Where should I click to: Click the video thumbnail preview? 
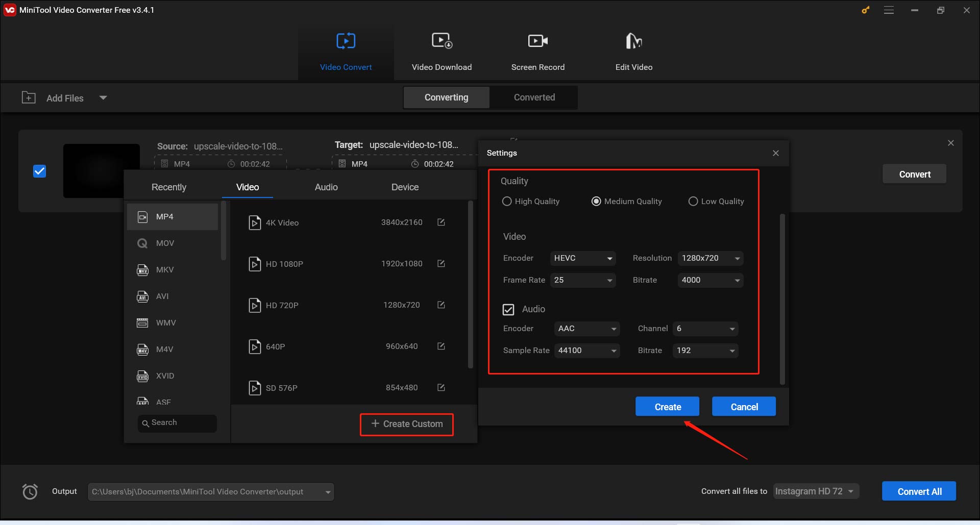102,171
